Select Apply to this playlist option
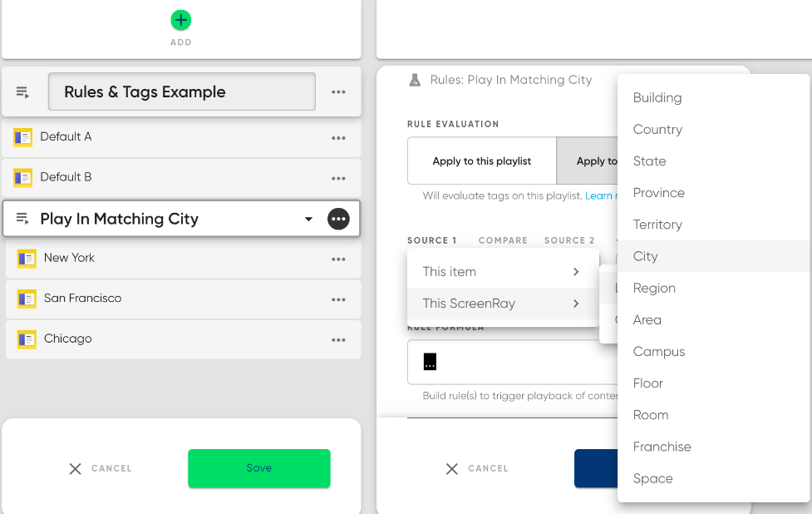 481,161
